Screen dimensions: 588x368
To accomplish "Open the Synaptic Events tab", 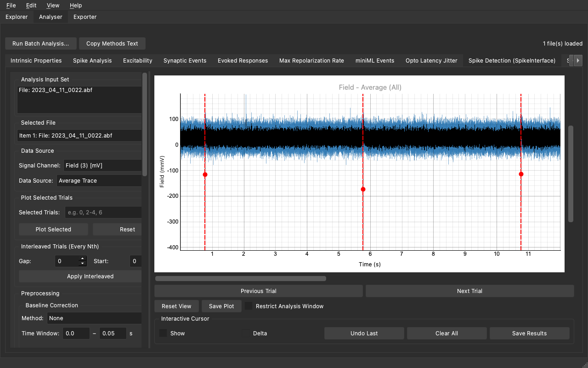I will pyautogui.click(x=185, y=61).
